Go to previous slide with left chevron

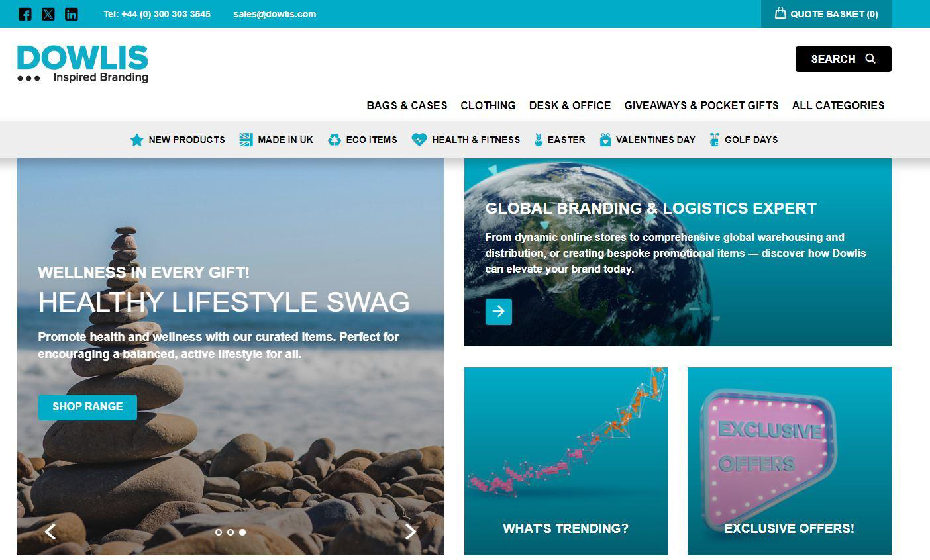[x=50, y=531]
